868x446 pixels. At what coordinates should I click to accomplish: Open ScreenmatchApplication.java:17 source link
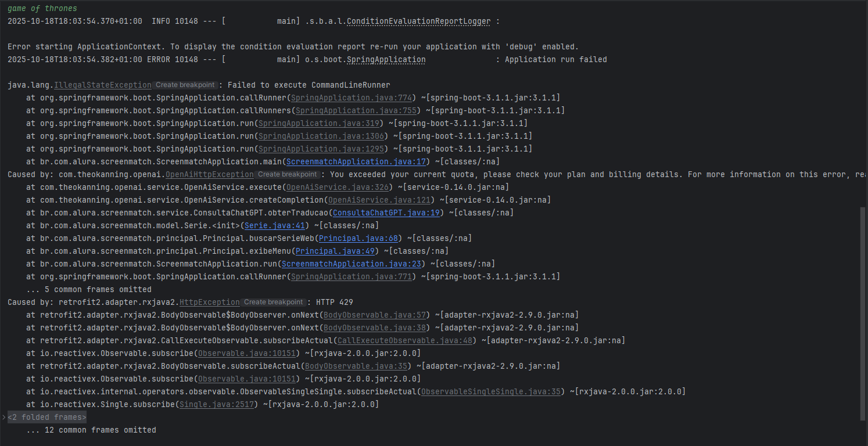coord(357,161)
